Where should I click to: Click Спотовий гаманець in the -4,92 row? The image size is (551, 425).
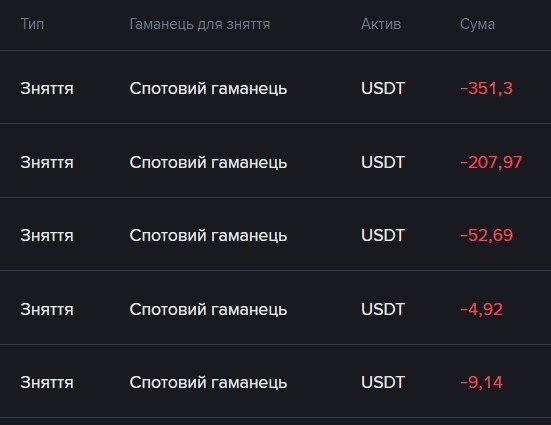(x=208, y=309)
